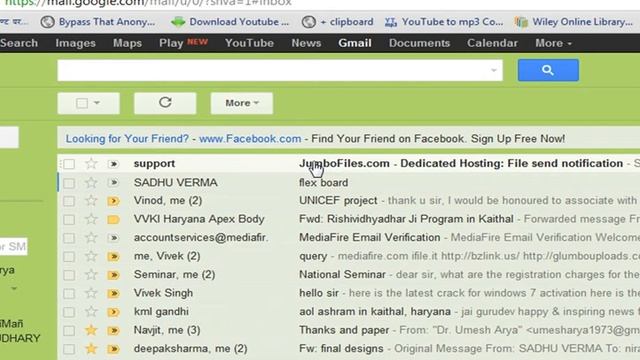Click importance marker on support email
Image resolution: width=640 pixels, height=360 pixels.
click(x=113, y=164)
